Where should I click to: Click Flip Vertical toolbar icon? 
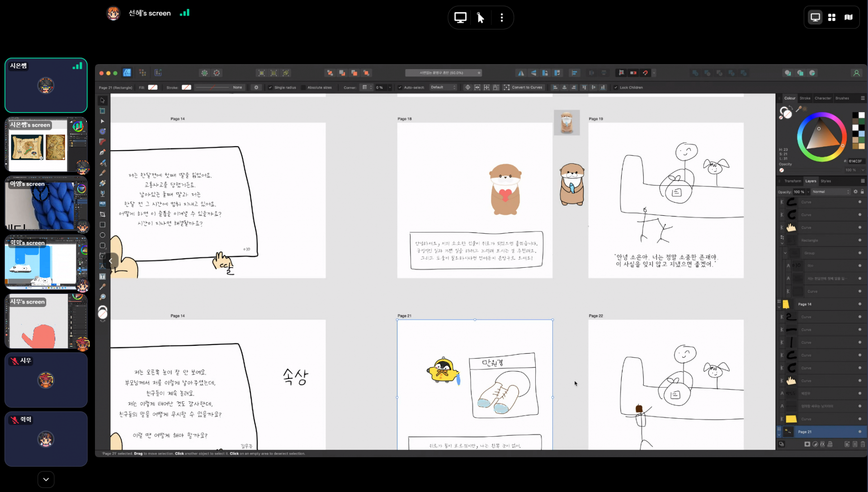(533, 73)
